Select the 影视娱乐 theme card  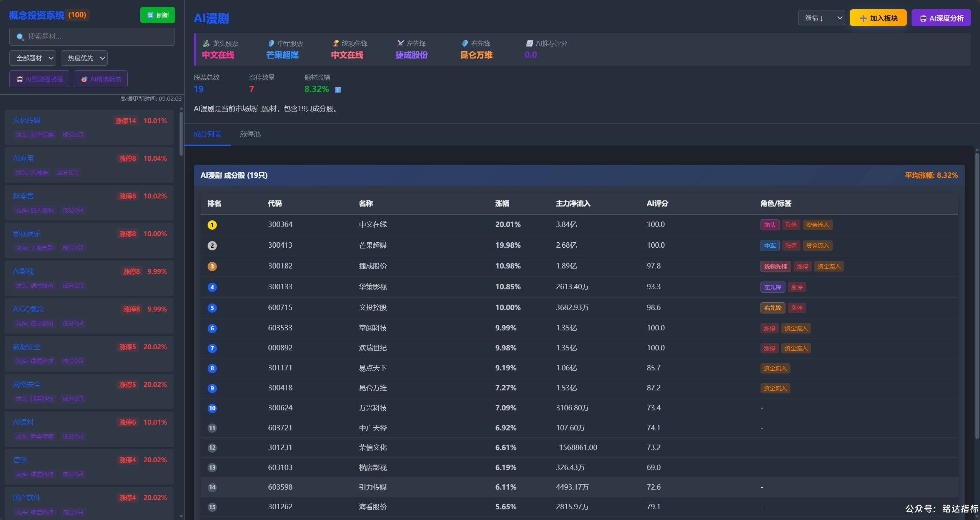pos(89,240)
